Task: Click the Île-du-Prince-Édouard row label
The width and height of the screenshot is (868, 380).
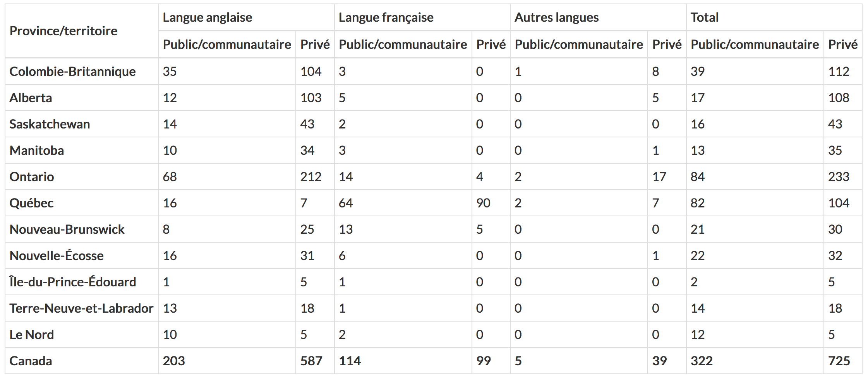Action: click(73, 282)
